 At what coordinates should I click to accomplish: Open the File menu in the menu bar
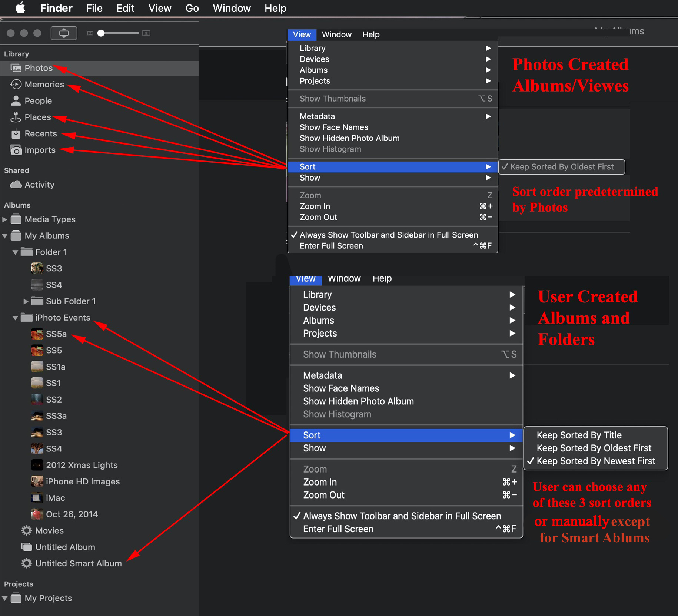(94, 8)
